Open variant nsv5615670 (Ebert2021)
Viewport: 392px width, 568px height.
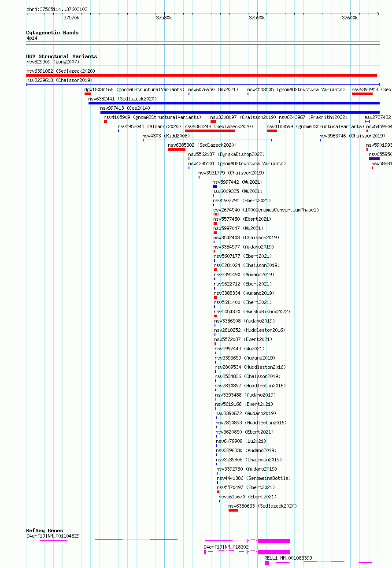point(248,497)
